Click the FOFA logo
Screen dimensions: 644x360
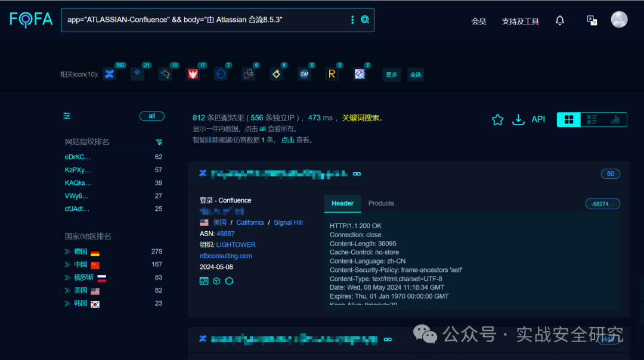(31, 19)
